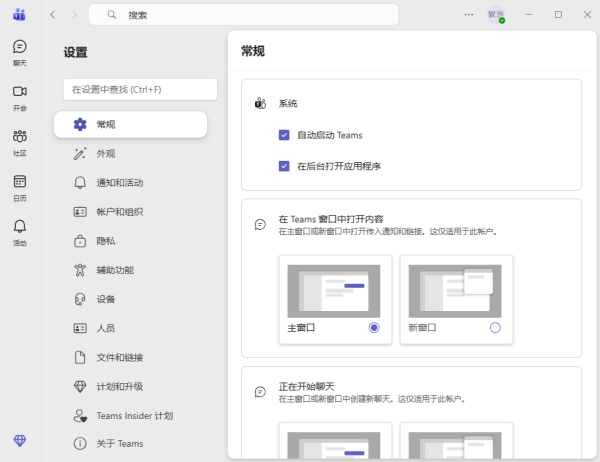600x462 pixels.
Task: Open Teams Insider 计划 settings
Action: pyautogui.click(x=130, y=415)
